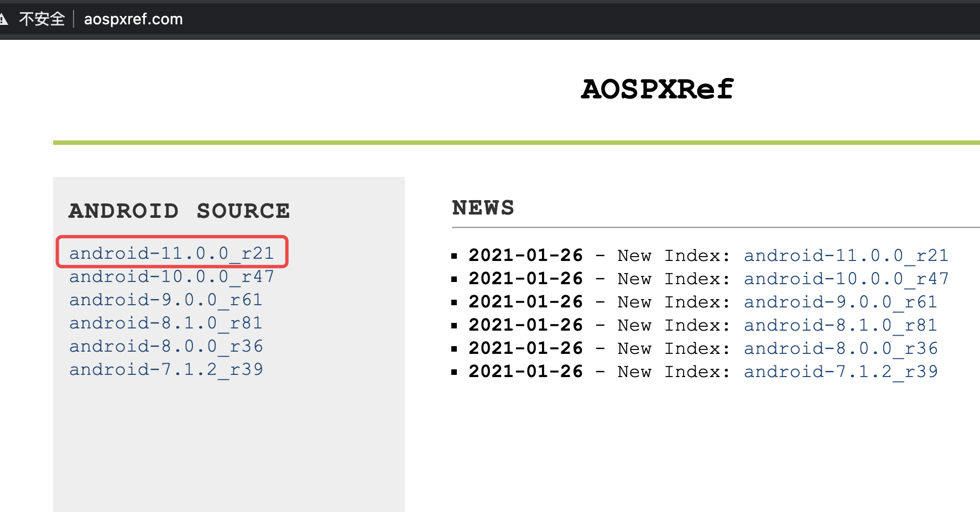Open the android-9.0.0_r61 source link

[165, 300]
